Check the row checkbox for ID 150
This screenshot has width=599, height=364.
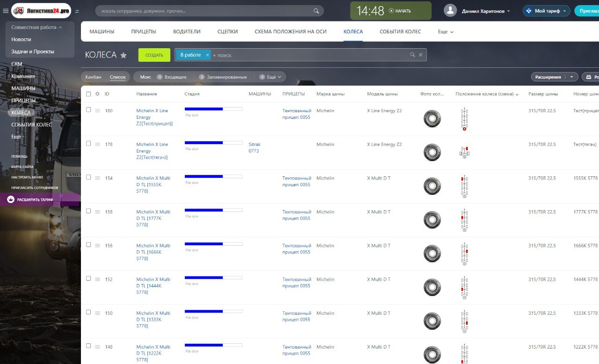88,312
